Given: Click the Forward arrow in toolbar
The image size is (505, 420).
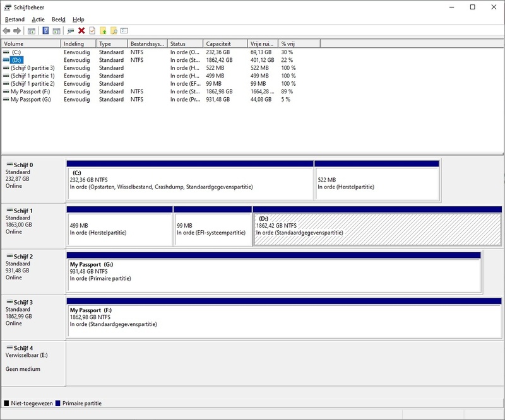Looking at the screenshot, I should pos(17,31).
